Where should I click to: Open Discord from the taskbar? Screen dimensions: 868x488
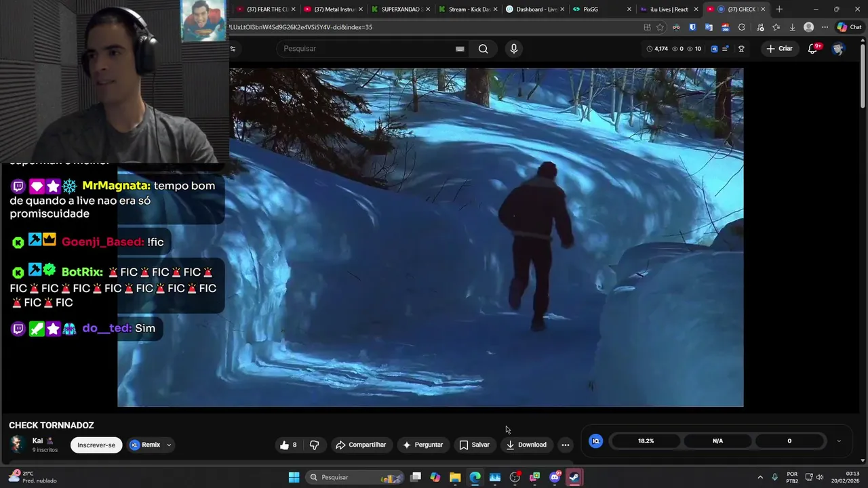tap(555, 477)
